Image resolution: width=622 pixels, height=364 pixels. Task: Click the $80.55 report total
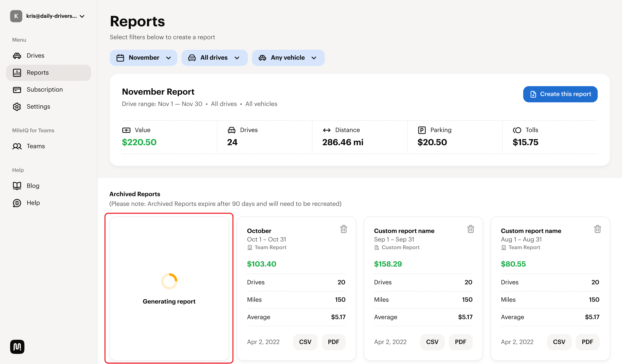tap(513, 264)
